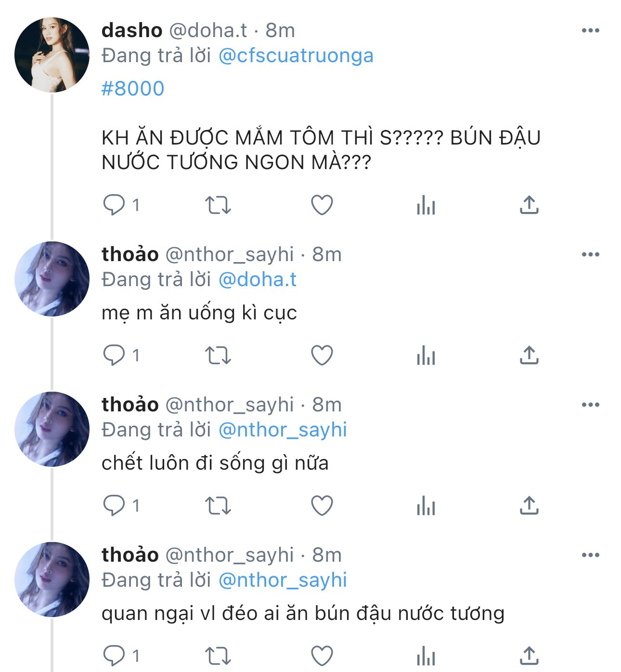
Task: Retweet the "mẹ m ăn uống kì cục" reply
Action: [218, 355]
